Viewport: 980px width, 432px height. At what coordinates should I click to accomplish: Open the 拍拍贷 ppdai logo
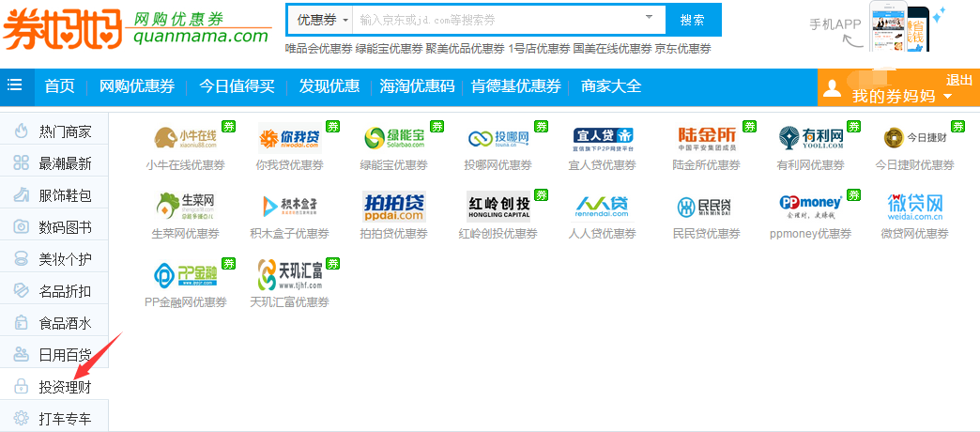[x=394, y=207]
